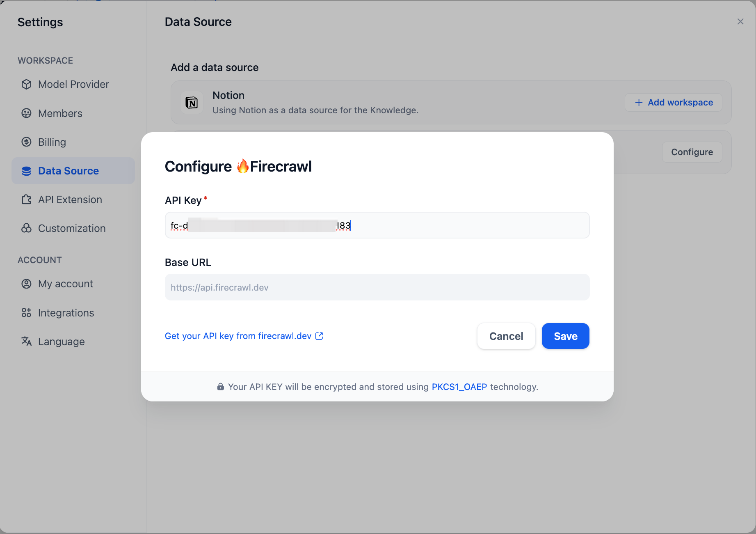
Task: Click the Model Provider cube icon
Action: pos(26,84)
